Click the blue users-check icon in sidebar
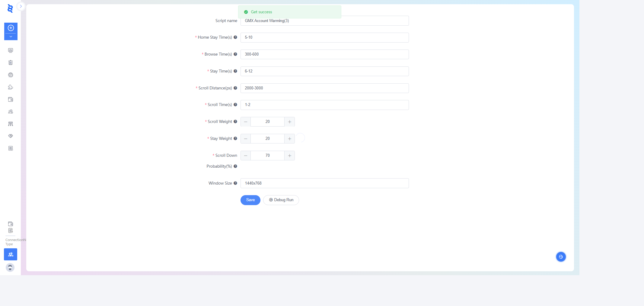Screen dimensions: 644x306 tap(11, 254)
